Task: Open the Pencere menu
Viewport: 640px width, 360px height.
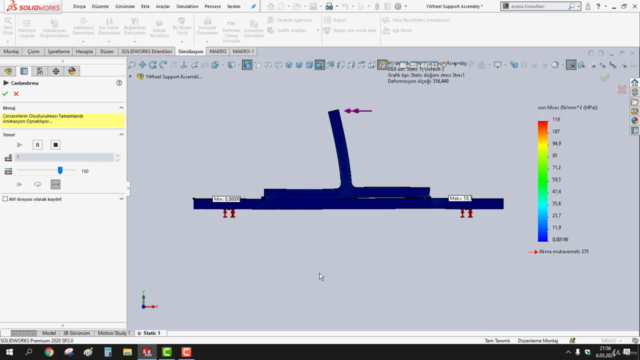Action: (x=213, y=7)
